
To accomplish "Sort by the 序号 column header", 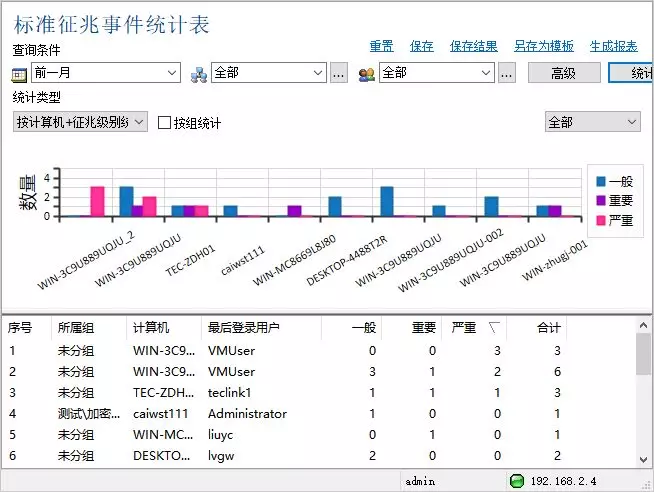I will 27,328.
